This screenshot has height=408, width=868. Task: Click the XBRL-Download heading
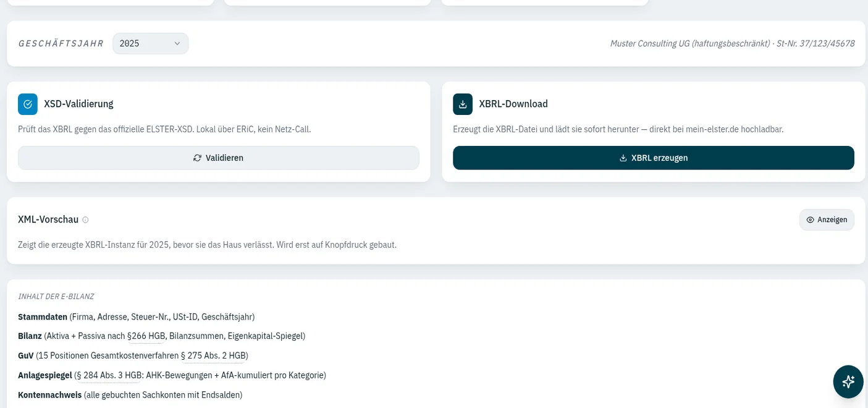(513, 104)
